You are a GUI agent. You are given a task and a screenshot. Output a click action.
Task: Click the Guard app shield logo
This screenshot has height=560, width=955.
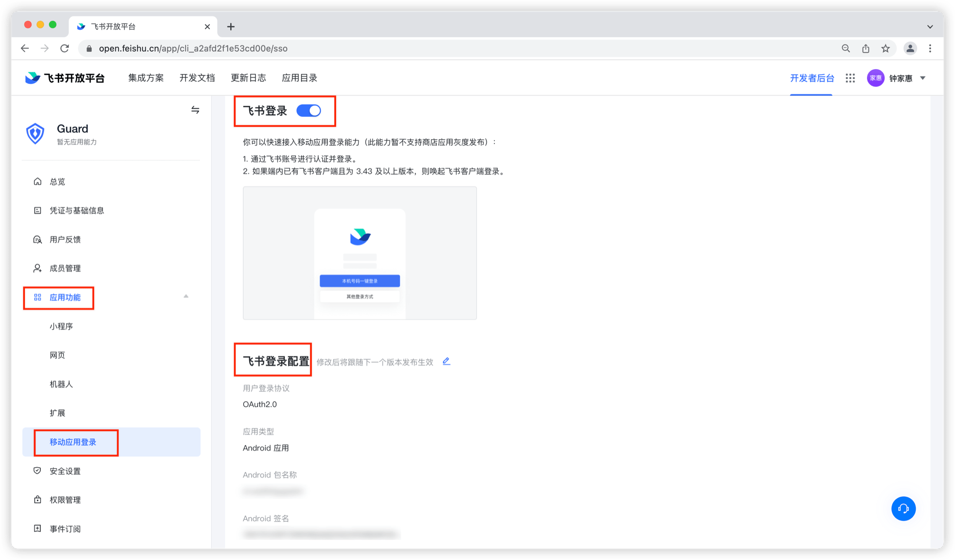tap(35, 134)
